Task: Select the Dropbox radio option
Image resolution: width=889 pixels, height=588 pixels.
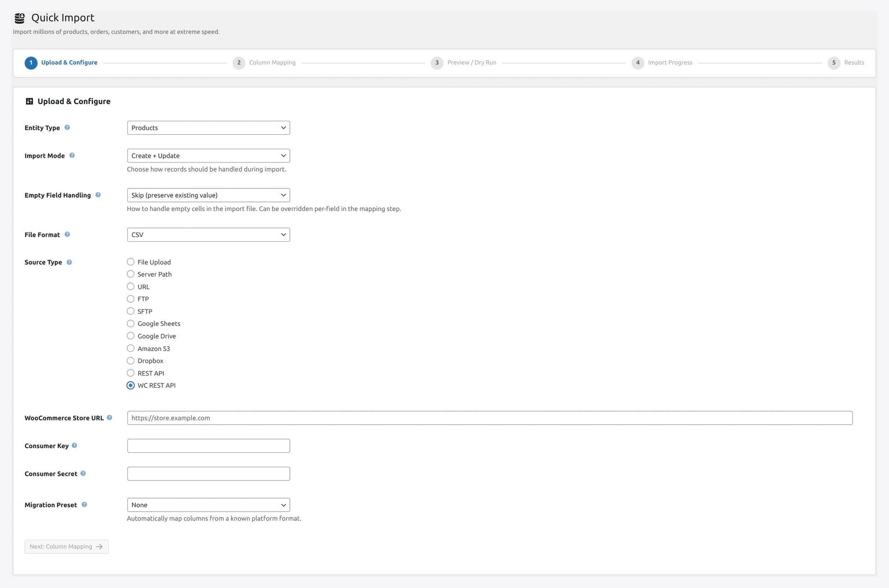Action: click(131, 361)
